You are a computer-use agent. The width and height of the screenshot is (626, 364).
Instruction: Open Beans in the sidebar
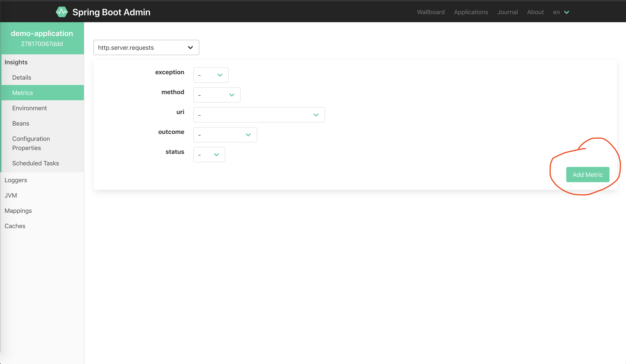[x=21, y=123]
